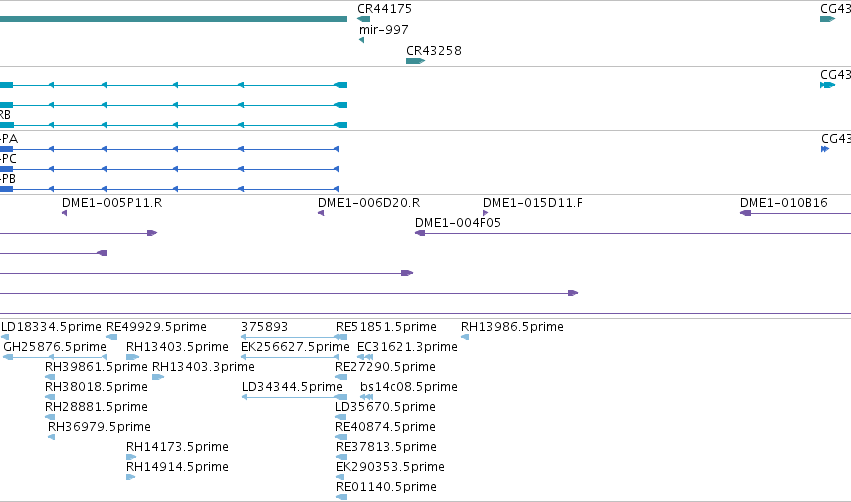This screenshot has width=851, height=502.
Task: Select the first RH13403.5prime EST label
Action: tap(177, 347)
